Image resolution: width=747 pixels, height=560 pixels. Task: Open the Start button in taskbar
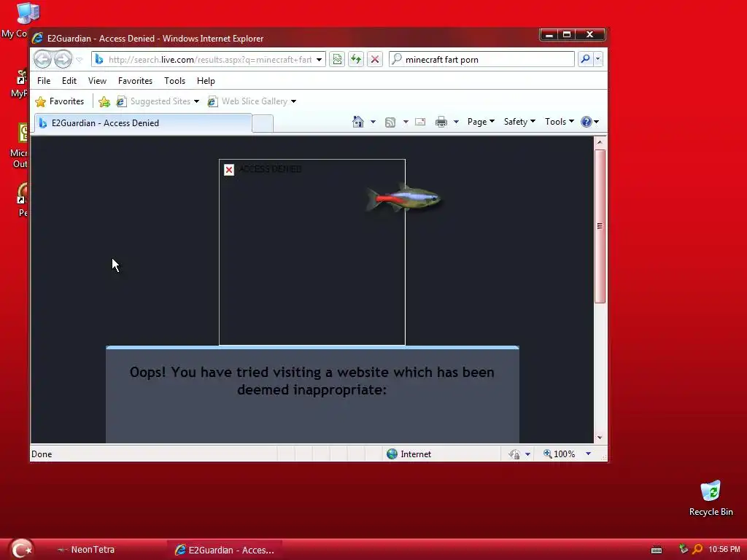tap(21, 549)
